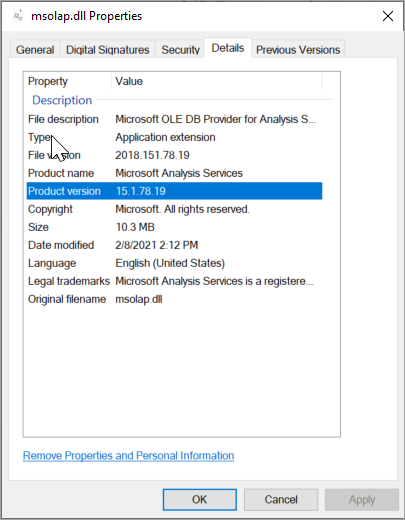Viewport: 405px width, 520px height.
Task: Select the Details tab
Action: point(228,48)
